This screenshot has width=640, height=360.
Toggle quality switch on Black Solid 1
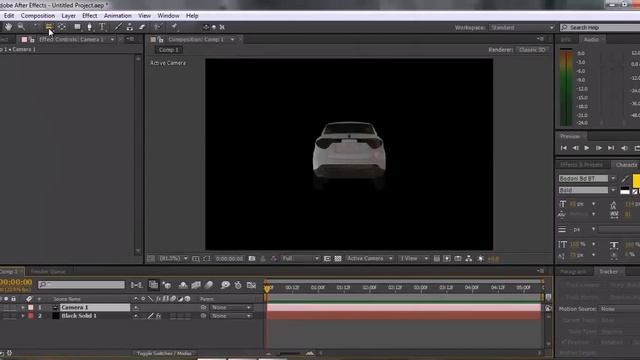tap(150, 316)
